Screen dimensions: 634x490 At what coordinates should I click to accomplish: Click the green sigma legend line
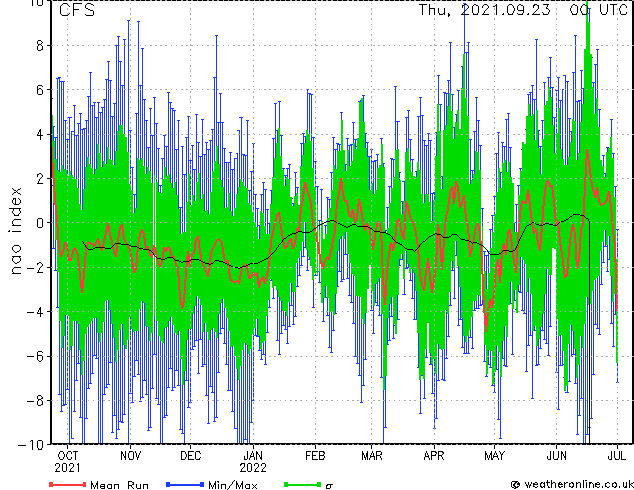tap(302, 484)
